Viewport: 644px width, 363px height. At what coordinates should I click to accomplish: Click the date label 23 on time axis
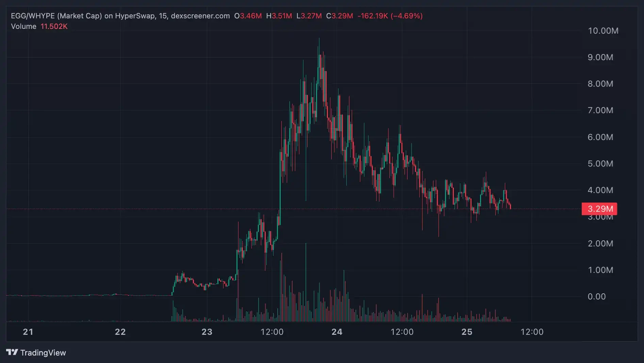207,332
